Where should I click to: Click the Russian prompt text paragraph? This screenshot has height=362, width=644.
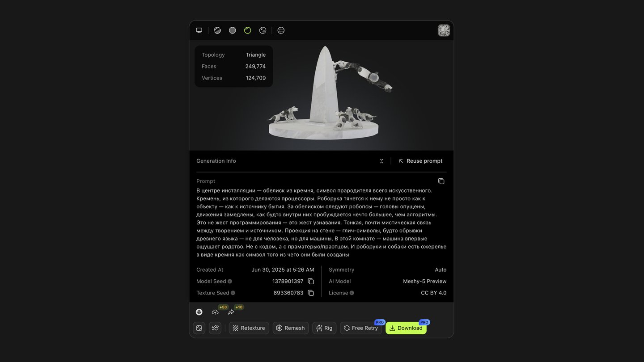pos(322,223)
